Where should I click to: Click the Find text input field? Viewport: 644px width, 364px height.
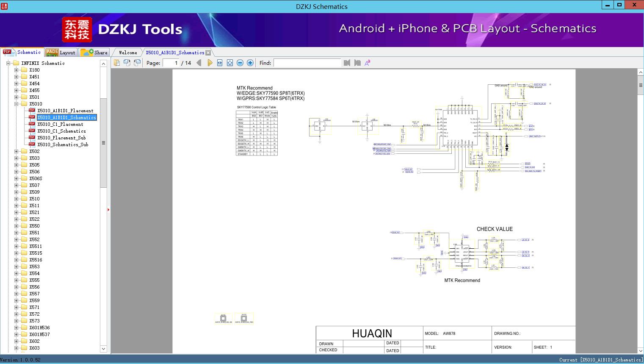[x=307, y=63]
